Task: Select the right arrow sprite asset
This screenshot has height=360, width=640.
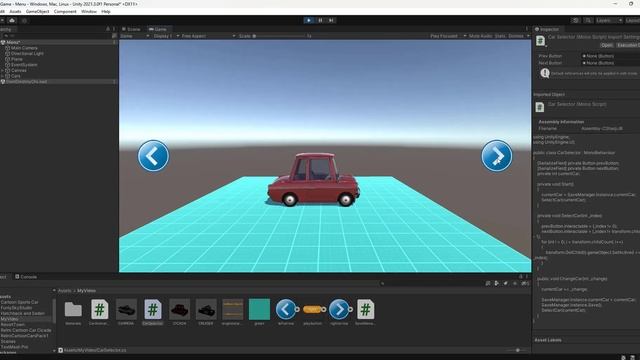Action: point(339,309)
